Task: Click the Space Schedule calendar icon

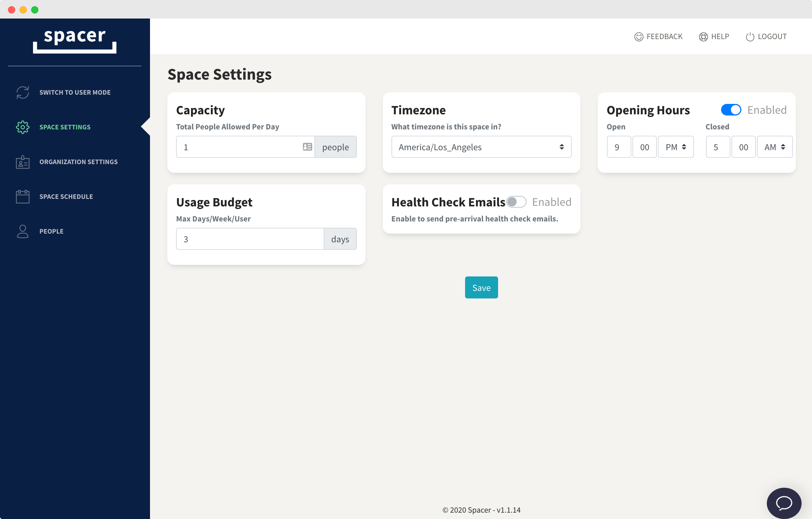Action: [23, 197]
